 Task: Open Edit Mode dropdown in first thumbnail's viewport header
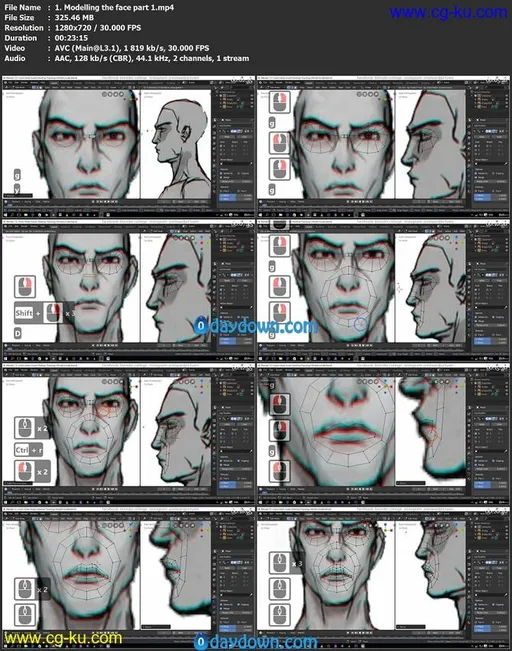coord(20,87)
